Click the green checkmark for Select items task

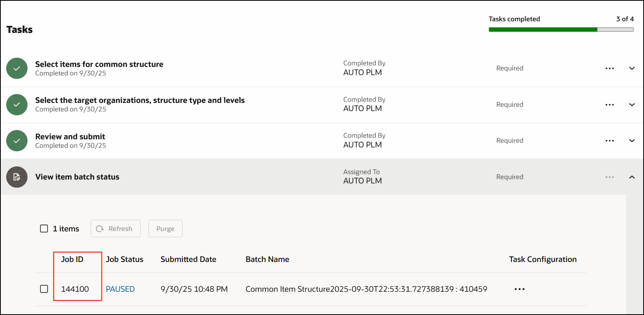click(17, 68)
